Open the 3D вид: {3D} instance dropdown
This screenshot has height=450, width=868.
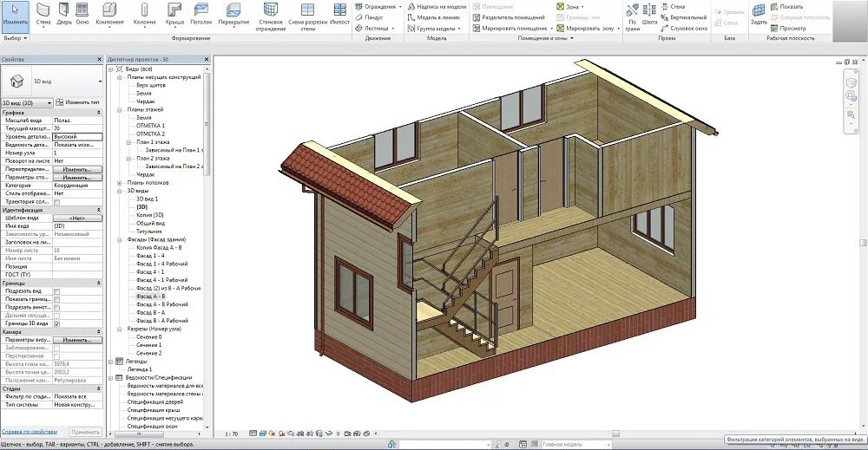point(27,103)
